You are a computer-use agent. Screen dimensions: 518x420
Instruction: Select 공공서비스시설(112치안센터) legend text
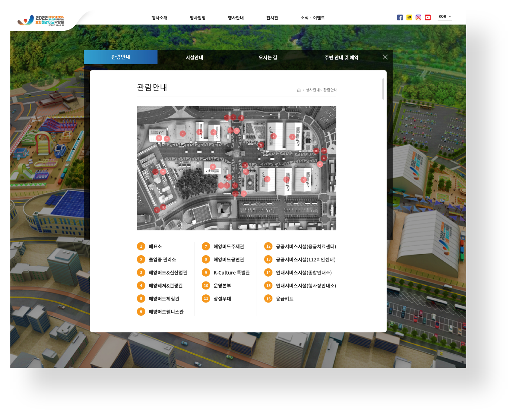point(306,260)
